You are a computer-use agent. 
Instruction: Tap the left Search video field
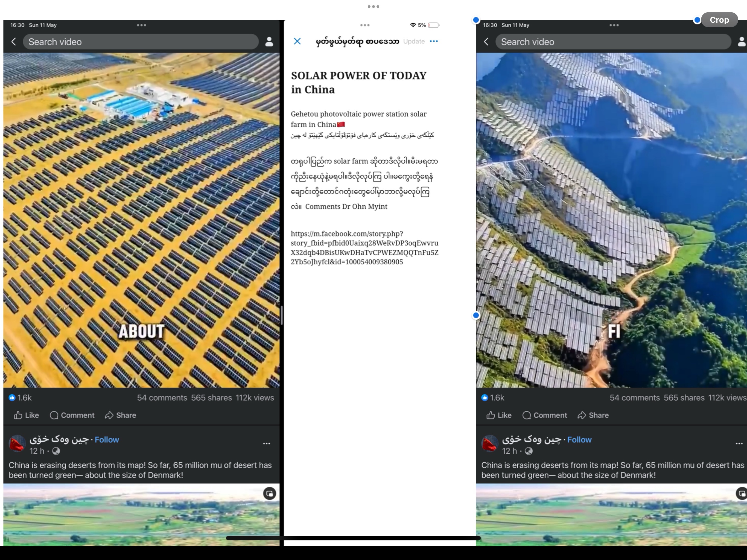(141, 42)
